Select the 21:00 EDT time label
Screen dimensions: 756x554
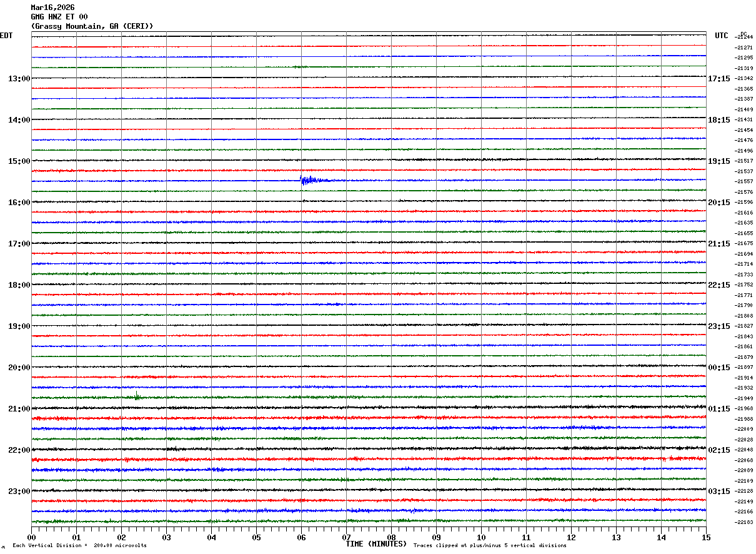click(x=19, y=409)
